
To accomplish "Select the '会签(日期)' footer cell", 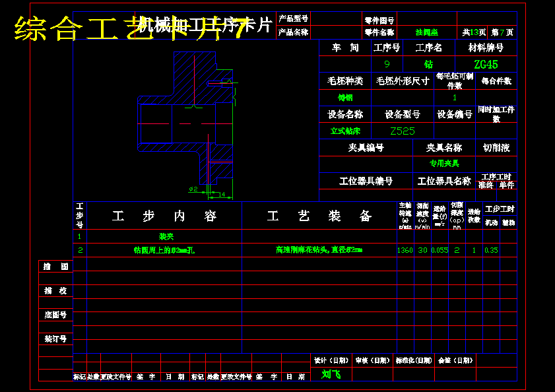I will pos(455,360).
